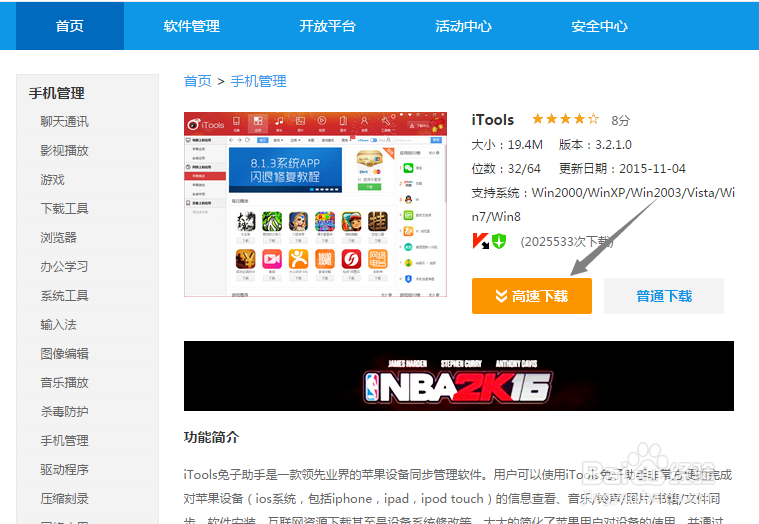Click the 手机管理 sidebar heading

(57, 93)
